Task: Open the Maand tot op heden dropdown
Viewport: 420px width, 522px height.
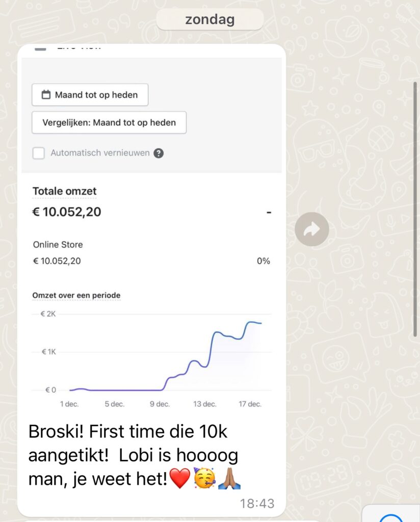Action: click(x=90, y=95)
